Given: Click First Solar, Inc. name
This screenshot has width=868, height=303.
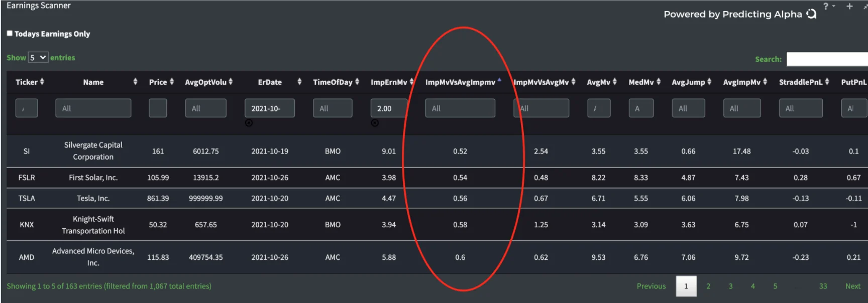Looking at the screenshot, I should pyautogui.click(x=93, y=178).
